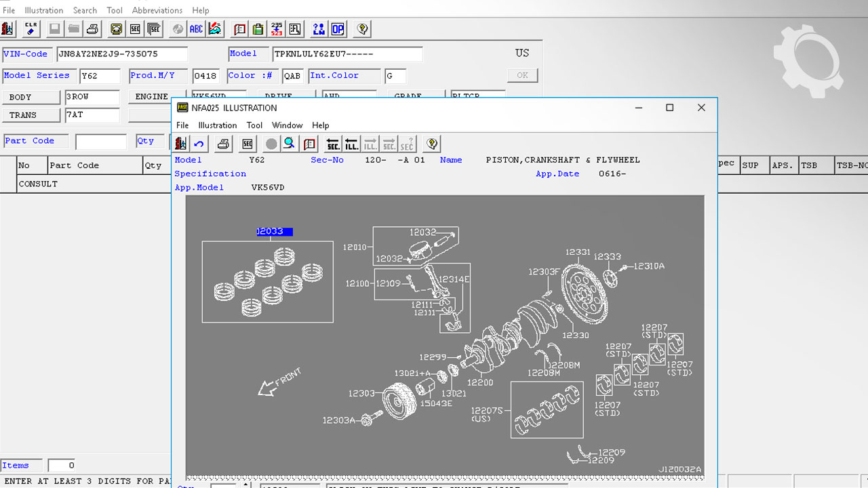Click the Part Code entry field

[x=100, y=142]
